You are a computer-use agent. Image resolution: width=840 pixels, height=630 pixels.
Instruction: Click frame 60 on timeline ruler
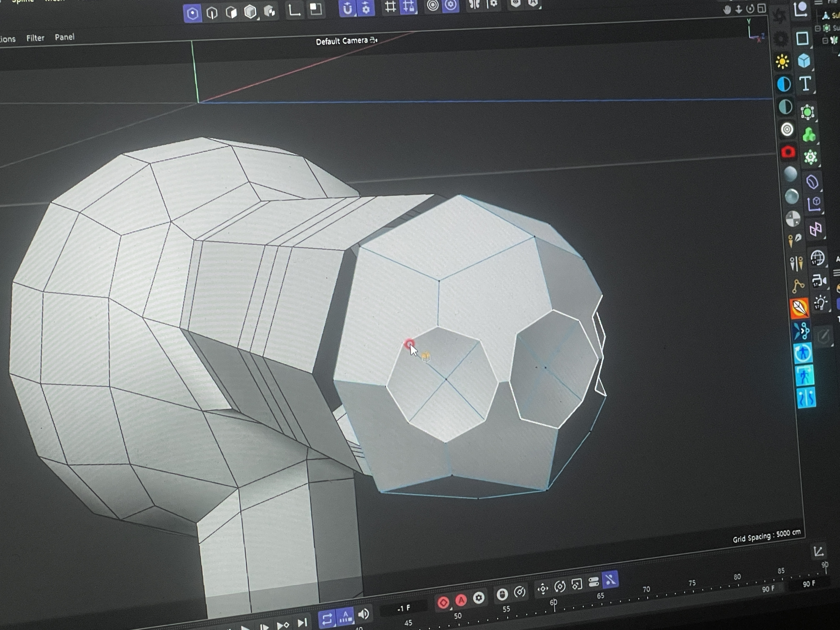554,603
